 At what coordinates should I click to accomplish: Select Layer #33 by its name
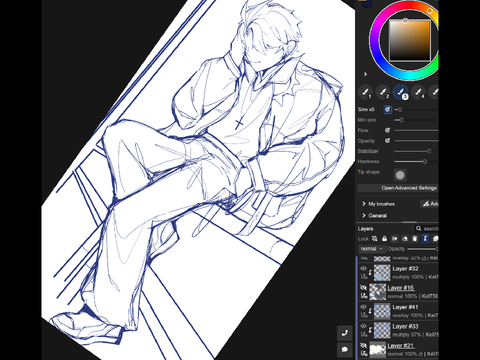[x=405, y=326]
